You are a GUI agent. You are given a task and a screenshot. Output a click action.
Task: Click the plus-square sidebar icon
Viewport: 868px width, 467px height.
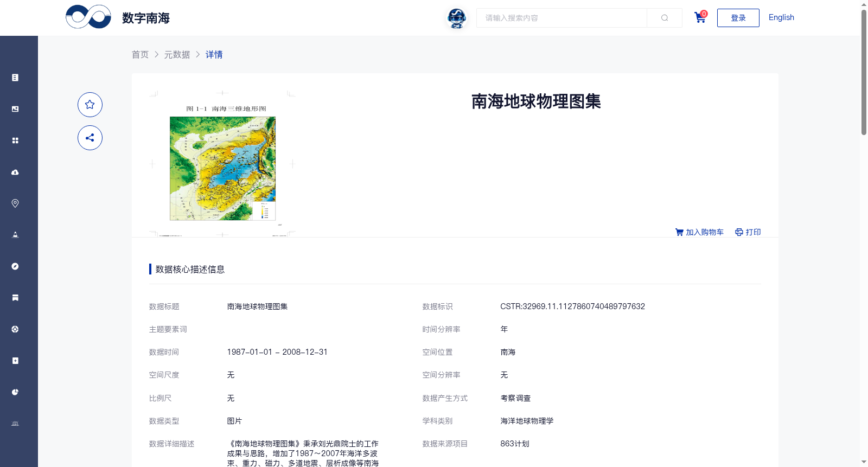pos(15,361)
